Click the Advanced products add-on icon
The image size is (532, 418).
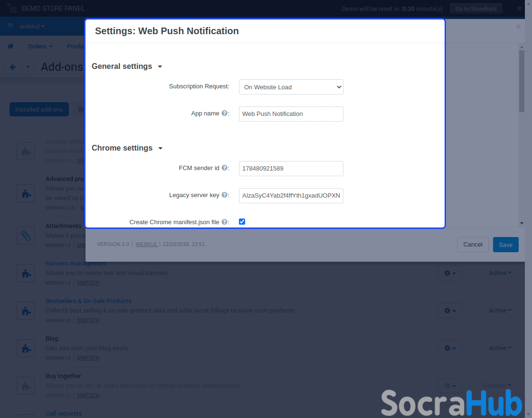26,193
